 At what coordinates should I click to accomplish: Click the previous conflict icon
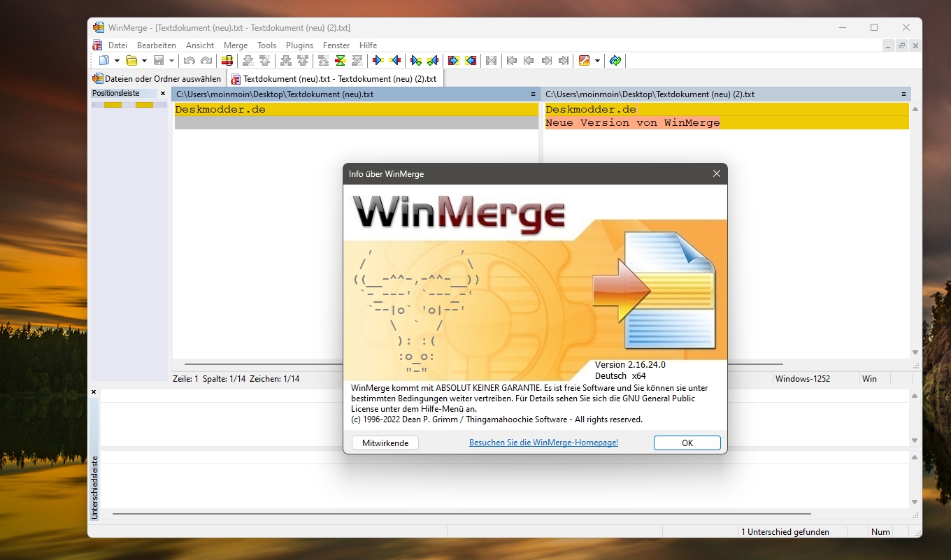click(x=303, y=61)
